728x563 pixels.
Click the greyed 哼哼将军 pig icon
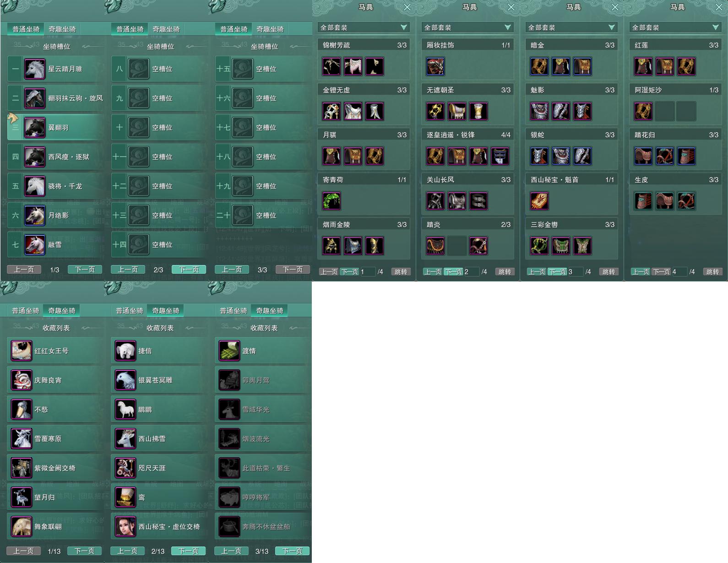[x=229, y=497]
